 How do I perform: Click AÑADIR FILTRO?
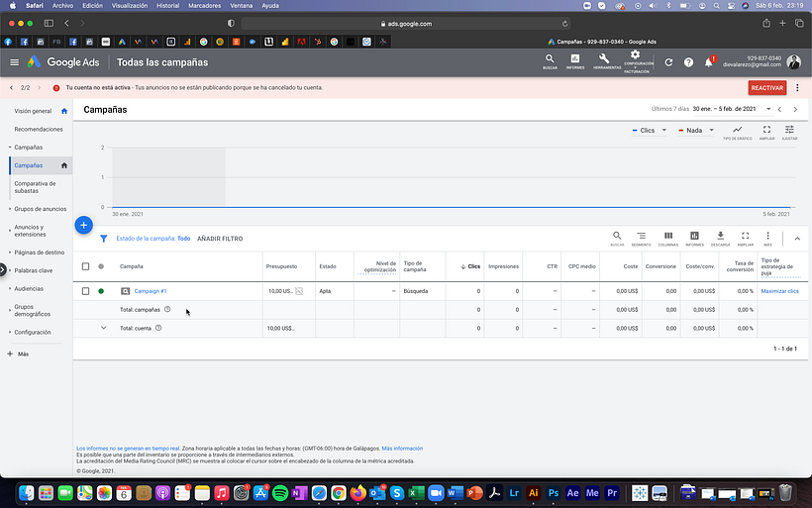click(x=220, y=239)
